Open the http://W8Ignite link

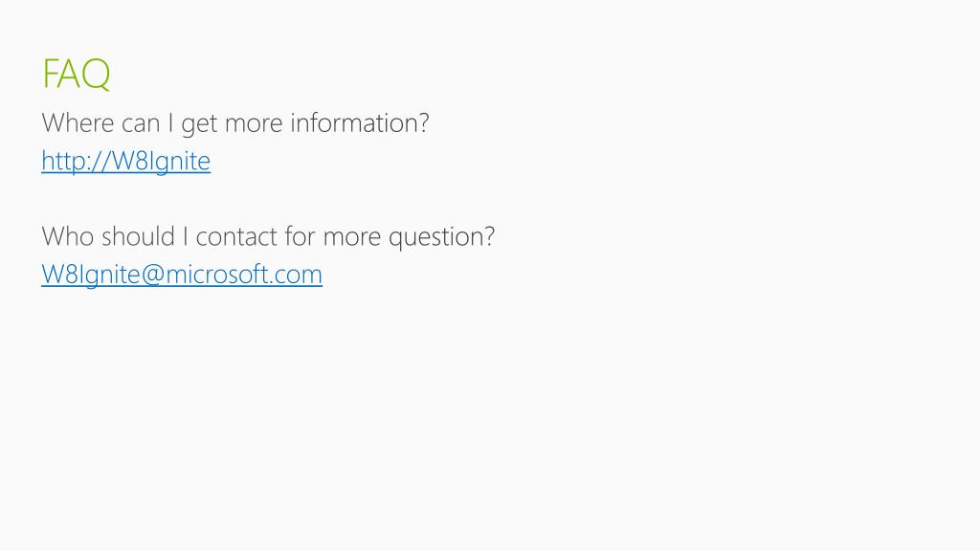coord(125,161)
